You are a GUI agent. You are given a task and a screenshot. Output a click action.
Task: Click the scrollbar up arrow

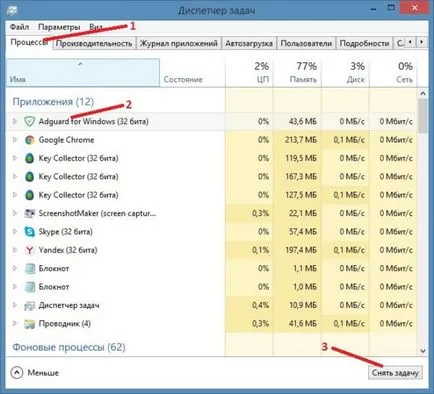(423, 94)
